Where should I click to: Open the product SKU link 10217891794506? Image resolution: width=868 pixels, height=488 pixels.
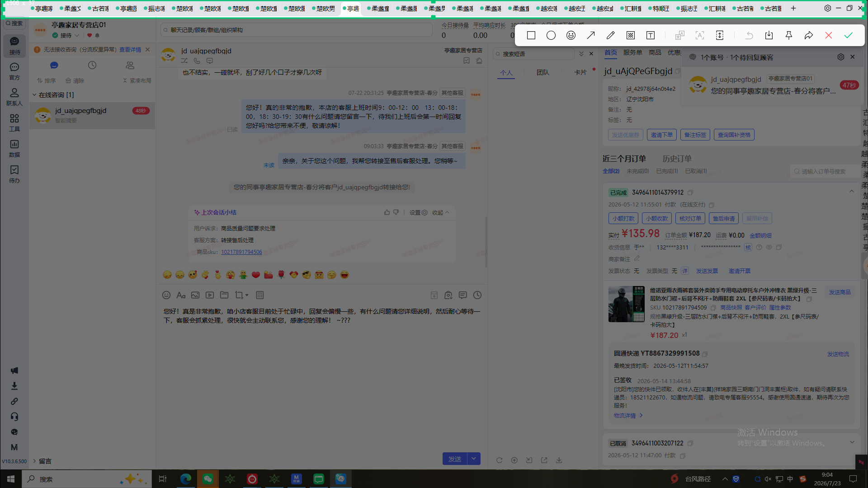coord(241,252)
